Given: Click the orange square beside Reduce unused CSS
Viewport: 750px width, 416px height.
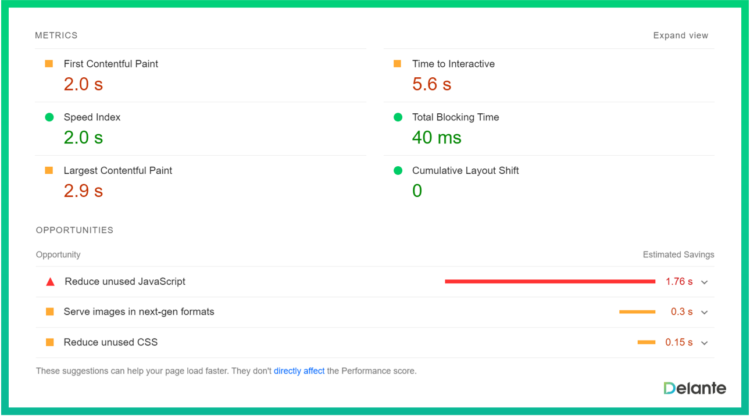Looking at the screenshot, I should pos(48,342).
